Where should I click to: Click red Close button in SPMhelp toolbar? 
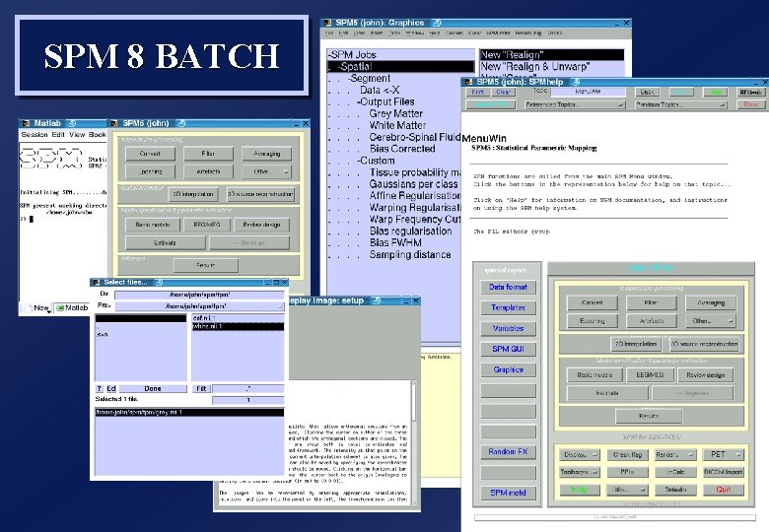click(x=750, y=104)
